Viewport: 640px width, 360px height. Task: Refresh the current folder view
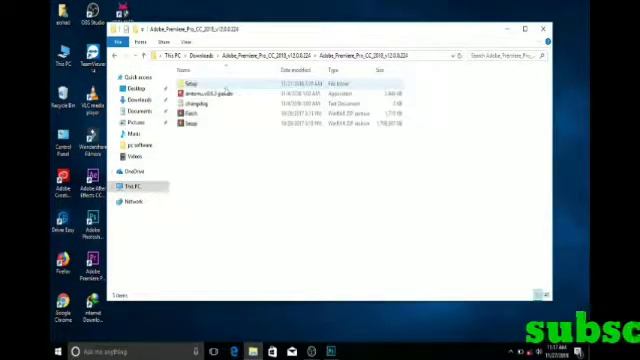pos(460,56)
